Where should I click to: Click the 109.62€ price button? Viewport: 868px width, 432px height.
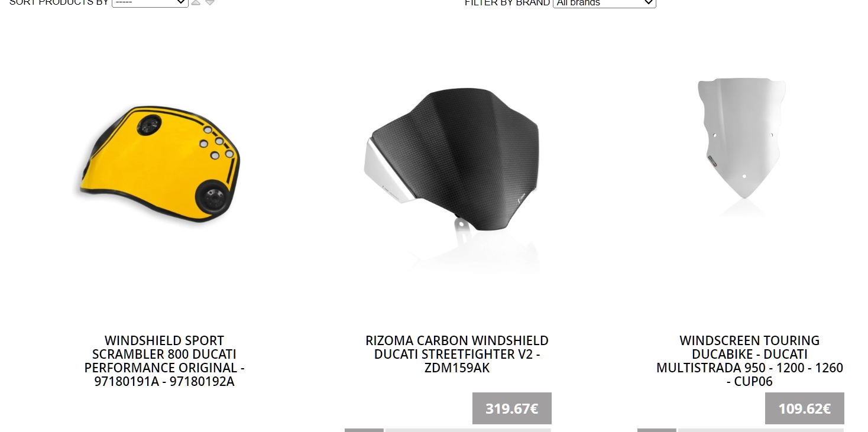[x=805, y=408]
